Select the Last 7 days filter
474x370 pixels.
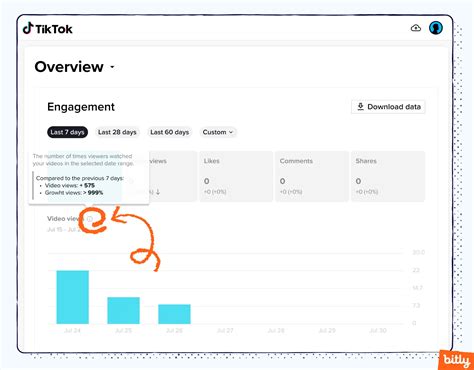click(67, 132)
